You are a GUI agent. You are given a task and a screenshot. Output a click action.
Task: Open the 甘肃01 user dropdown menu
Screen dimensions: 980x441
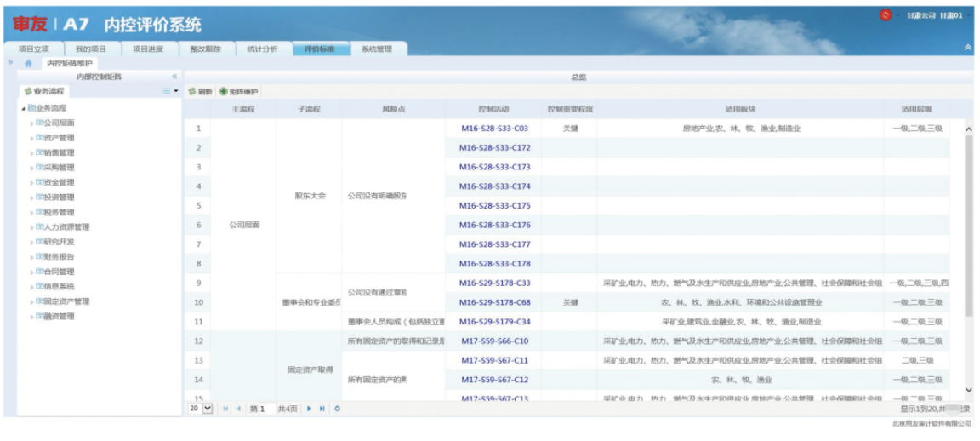tap(968, 16)
